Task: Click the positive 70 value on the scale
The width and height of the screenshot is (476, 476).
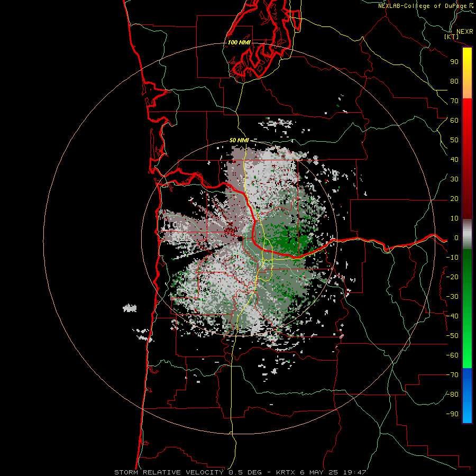Action: click(x=454, y=101)
